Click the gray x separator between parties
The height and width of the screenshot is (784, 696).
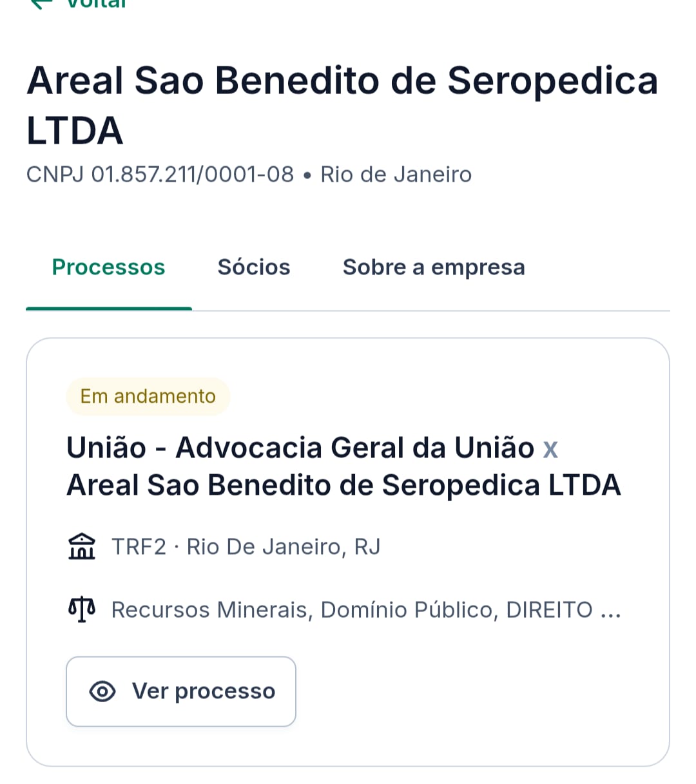(x=550, y=448)
